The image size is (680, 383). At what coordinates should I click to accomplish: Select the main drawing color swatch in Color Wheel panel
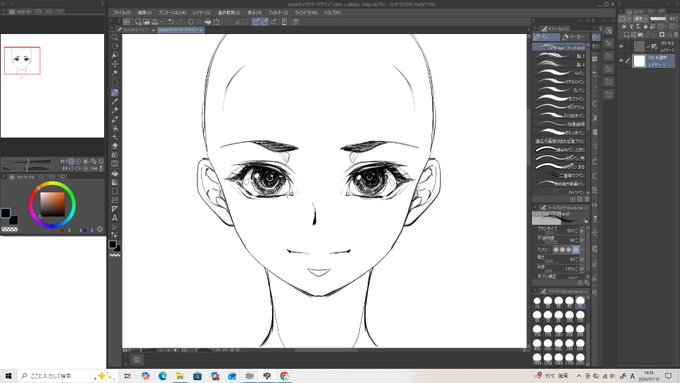[6, 213]
